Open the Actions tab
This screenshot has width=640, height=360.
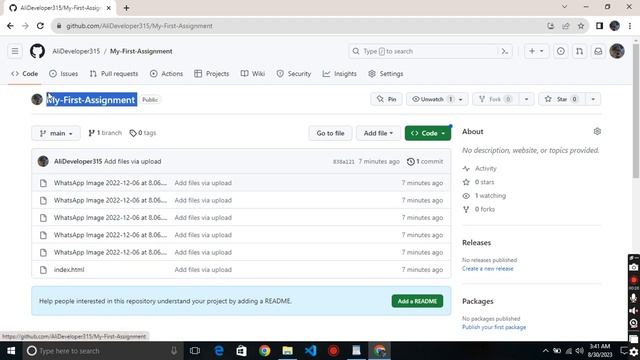(167, 74)
